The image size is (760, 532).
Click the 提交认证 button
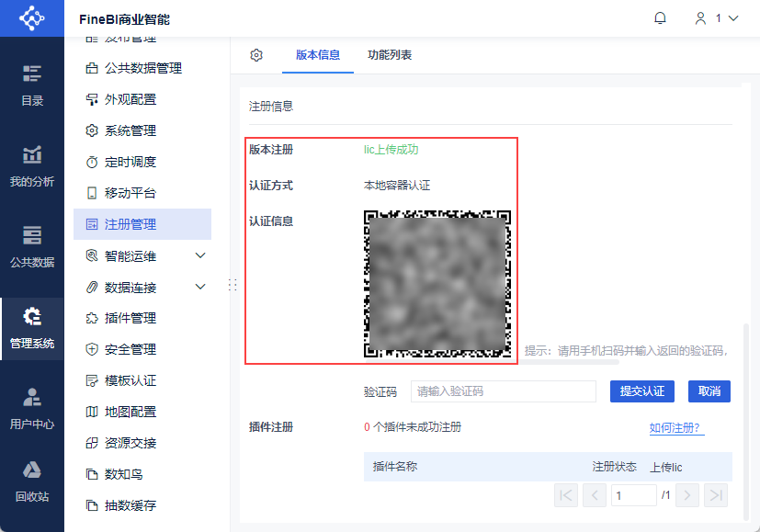(x=642, y=391)
